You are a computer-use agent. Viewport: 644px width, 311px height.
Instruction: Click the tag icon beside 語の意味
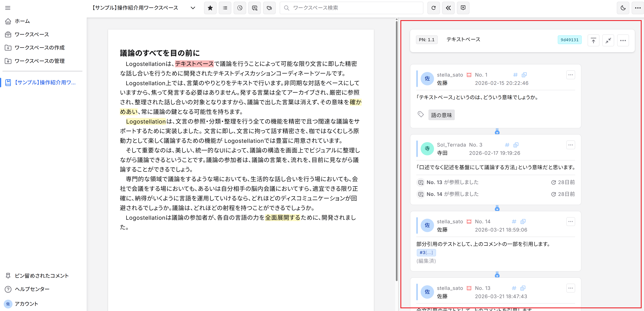tap(420, 114)
